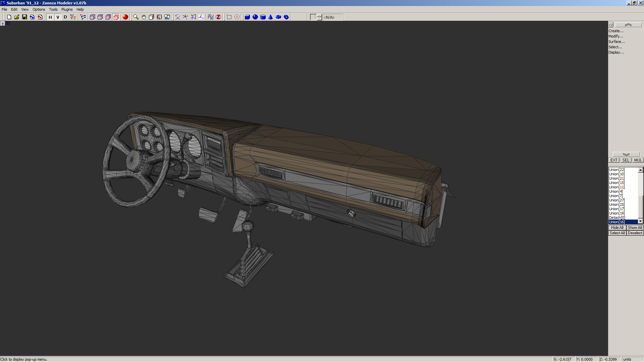This screenshot has width=644, height=362.
Task: Expand the Display... command group
Action: pyautogui.click(x=616, y=52)
